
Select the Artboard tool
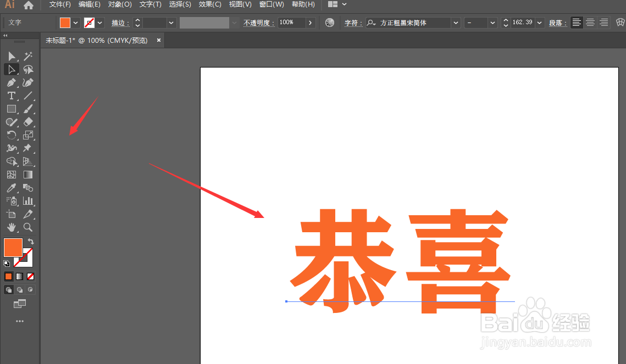tap(12, 214)
